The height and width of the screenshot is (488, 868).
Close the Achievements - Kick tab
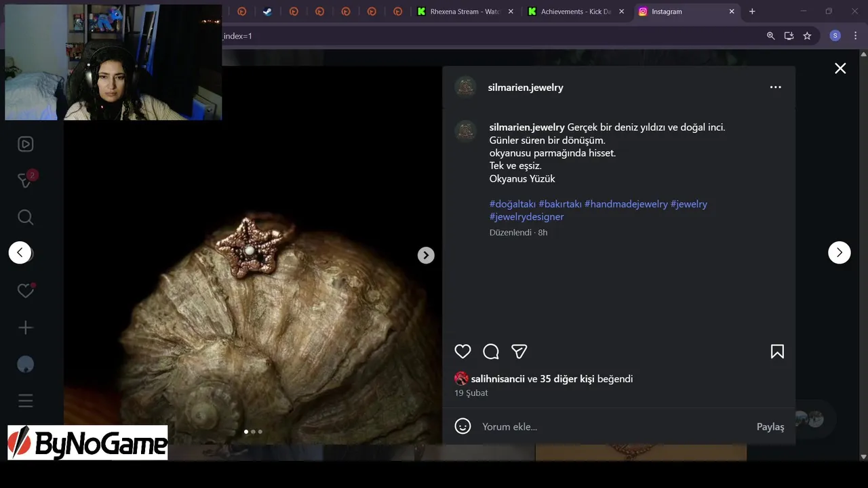coord(621,12)
